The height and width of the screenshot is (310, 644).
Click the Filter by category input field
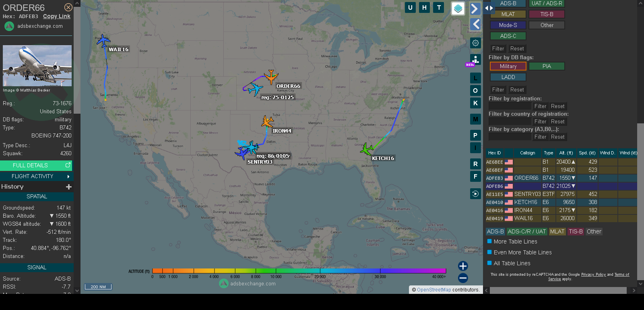tap(510, 137)
